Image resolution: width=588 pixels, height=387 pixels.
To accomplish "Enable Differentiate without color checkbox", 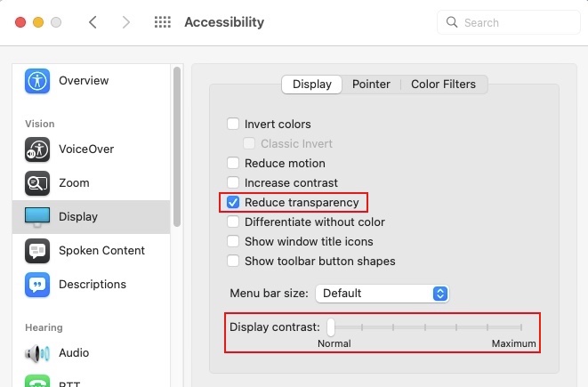I will (233, 222).
